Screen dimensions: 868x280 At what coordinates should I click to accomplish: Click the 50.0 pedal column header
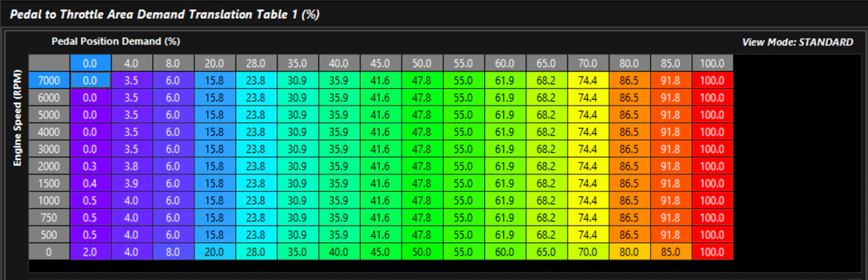[x=422, y=64]
